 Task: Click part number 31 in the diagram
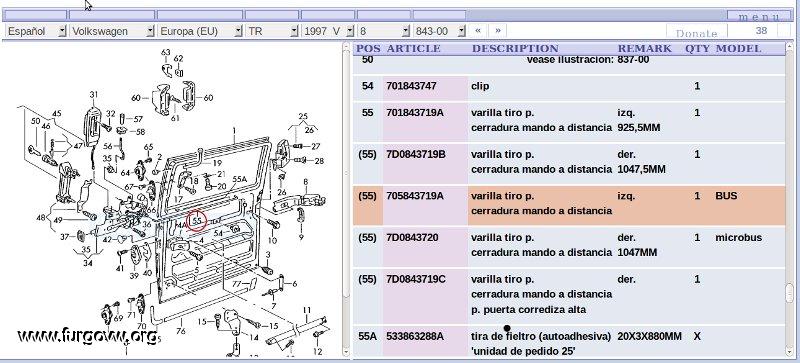[93, 94]
